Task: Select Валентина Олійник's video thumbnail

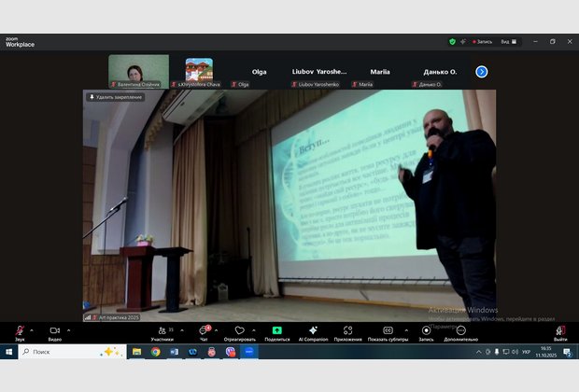Action: (138, 69)
